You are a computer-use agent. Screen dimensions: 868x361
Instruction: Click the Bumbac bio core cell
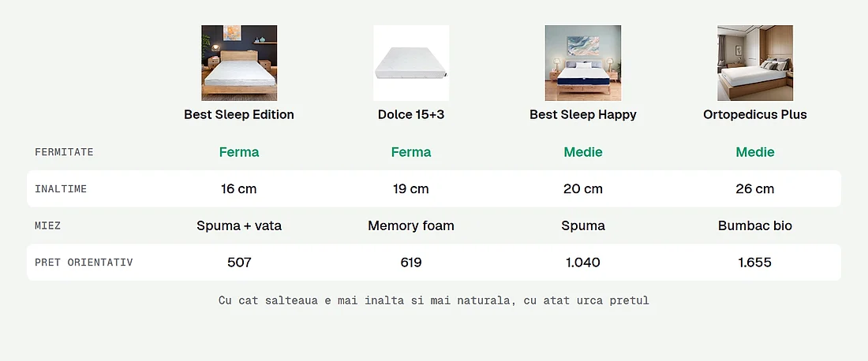(x=755, y=225)
